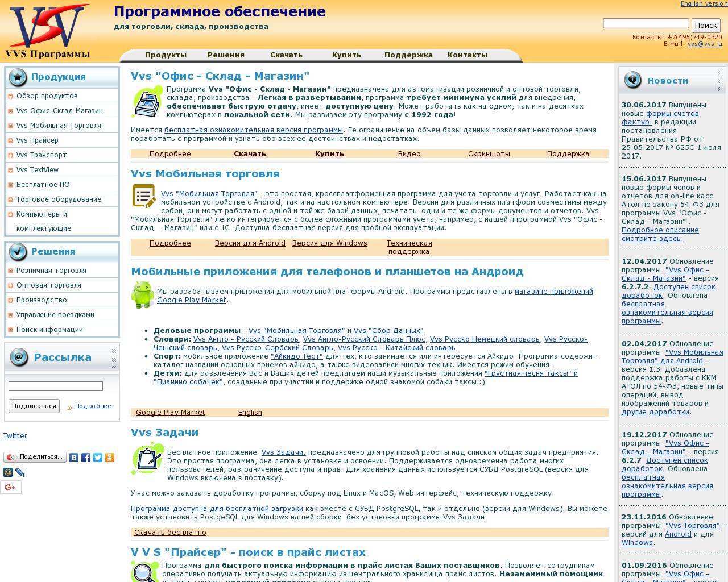Open Vvs Офис-Склад-Магазин in the sidebar
Viewport: 728px width, 582px height.
click(x=60, y=111)
